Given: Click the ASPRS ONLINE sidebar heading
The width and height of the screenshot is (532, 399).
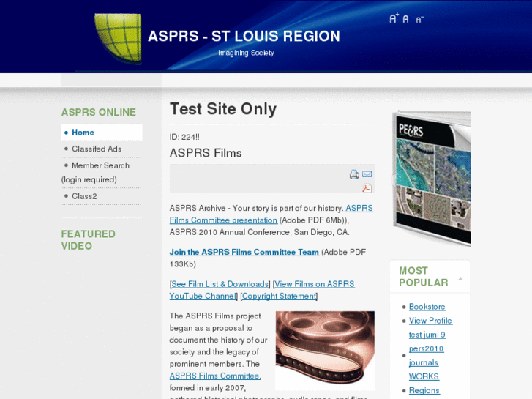Looking at the screenshot, I should (x=99, y=113).
